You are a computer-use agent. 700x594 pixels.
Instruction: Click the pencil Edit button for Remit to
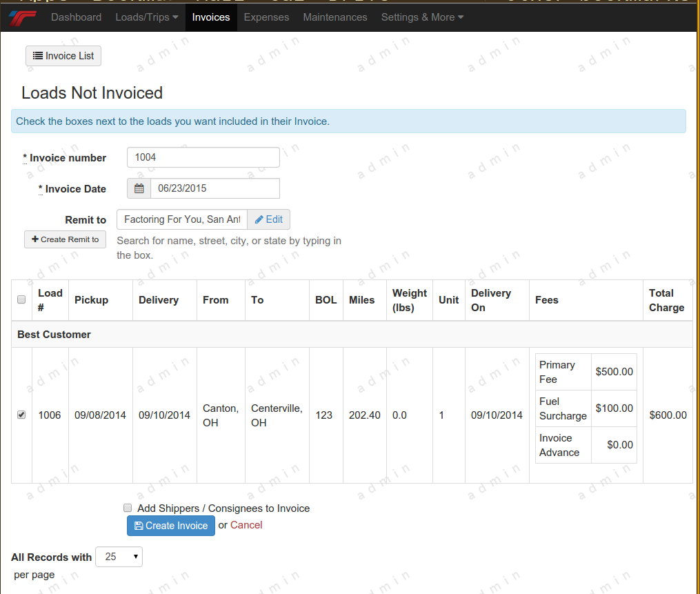268,219
